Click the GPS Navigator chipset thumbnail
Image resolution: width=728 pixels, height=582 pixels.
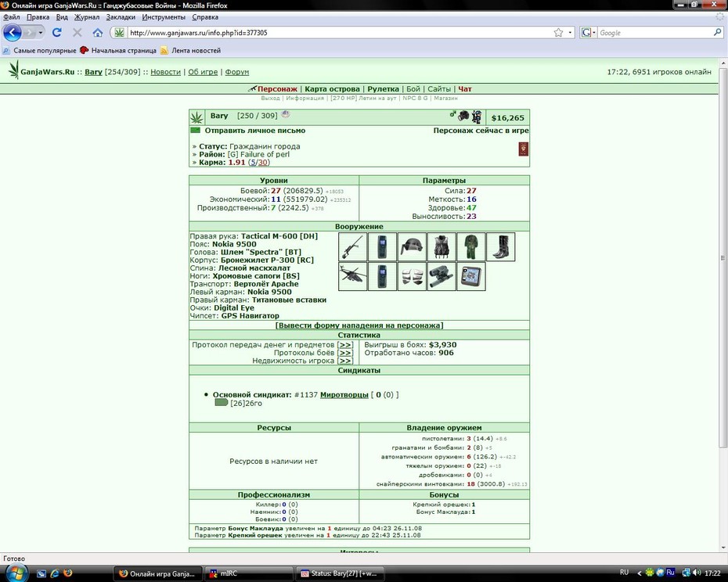(x=471, y=276)
